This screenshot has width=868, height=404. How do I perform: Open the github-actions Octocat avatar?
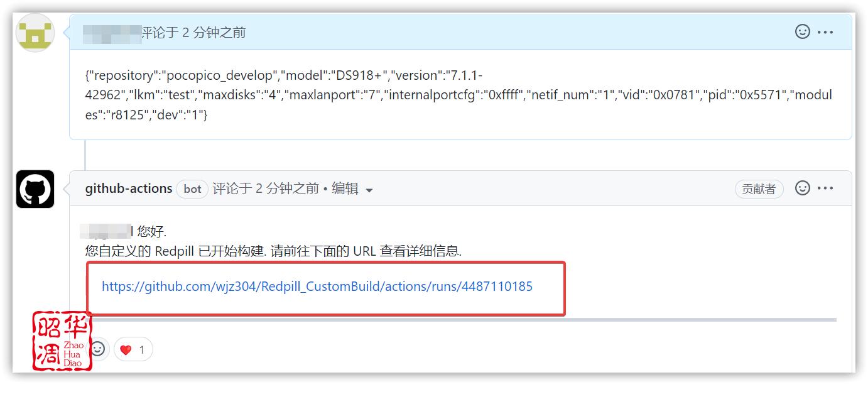click(35, 188)
